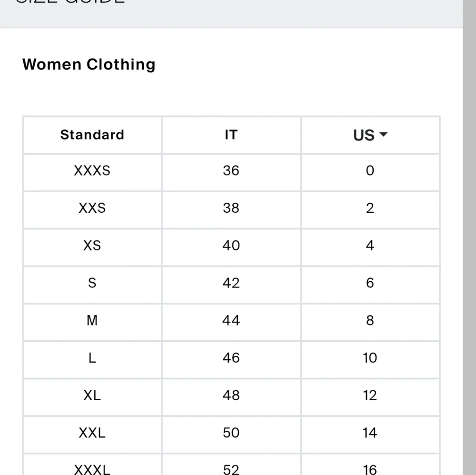Image resolution: width=476 pixels, height=475 pixels.
Task: Click the XS standard size row label
Action: click(x=92, y=246)
